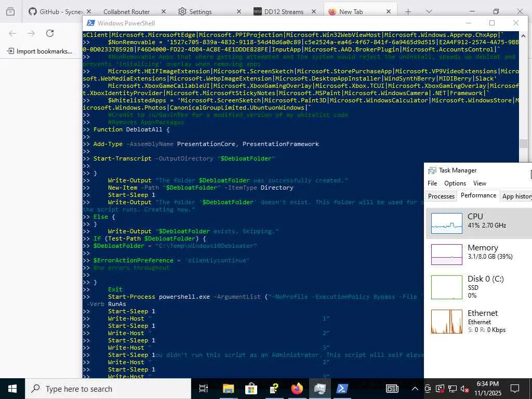Image resolution: width=532 pixels, height=399 pixels.
Task: Expand the list all tabs dropdown
Action: 429,11
